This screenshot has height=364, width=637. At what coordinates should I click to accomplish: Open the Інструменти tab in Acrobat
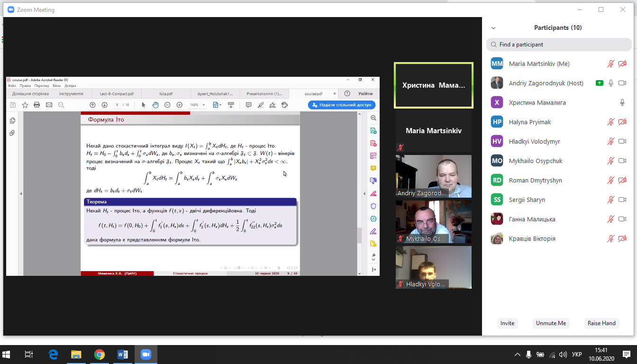coord(71,94)
